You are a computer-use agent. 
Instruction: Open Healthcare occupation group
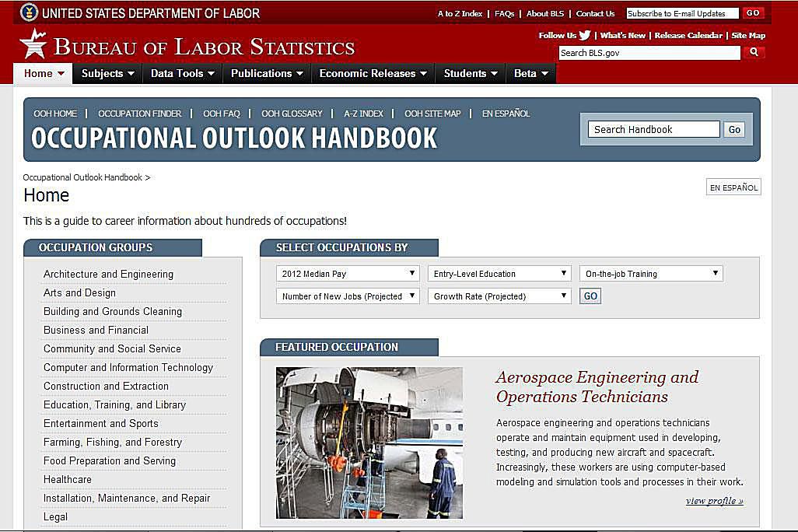67,480
